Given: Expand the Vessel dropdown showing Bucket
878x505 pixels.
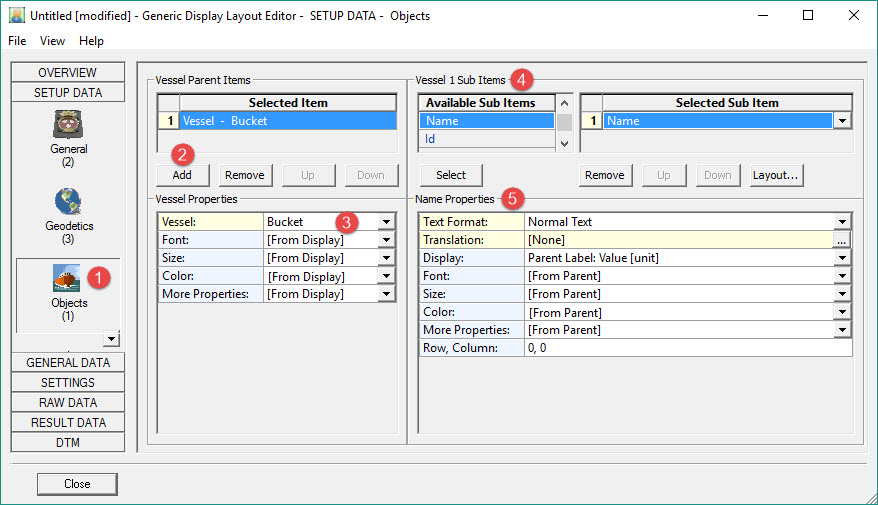Looking at the screenshot, I should click(386, 222).
